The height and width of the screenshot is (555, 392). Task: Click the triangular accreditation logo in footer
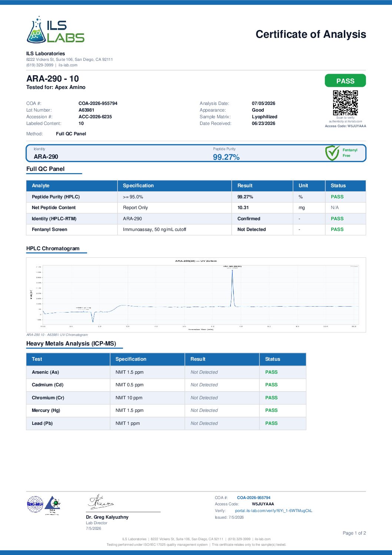tap(53, 505)
